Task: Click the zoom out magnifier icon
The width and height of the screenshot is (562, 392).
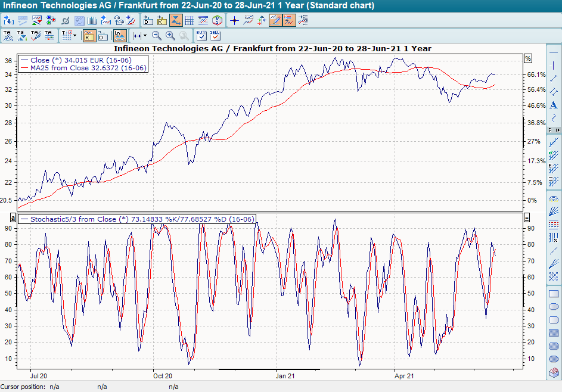Action: tap(157, 36)
